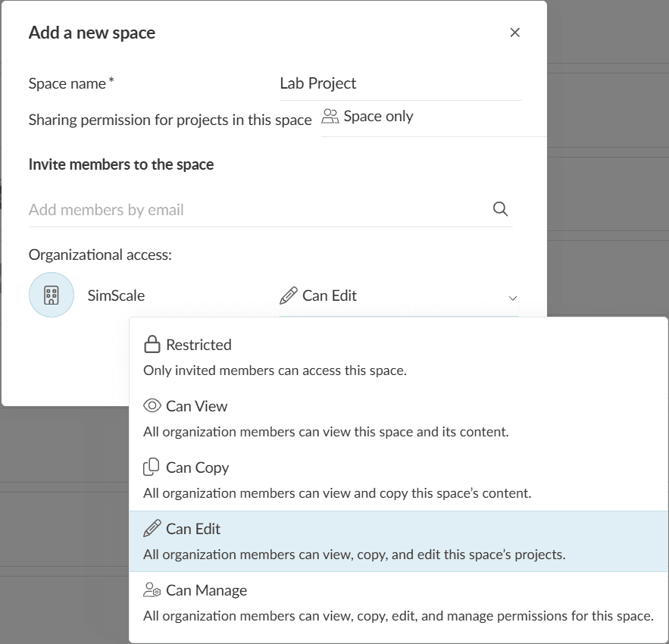
Task: Select the Can Manage permission
Action: click(x=206, y=590)
